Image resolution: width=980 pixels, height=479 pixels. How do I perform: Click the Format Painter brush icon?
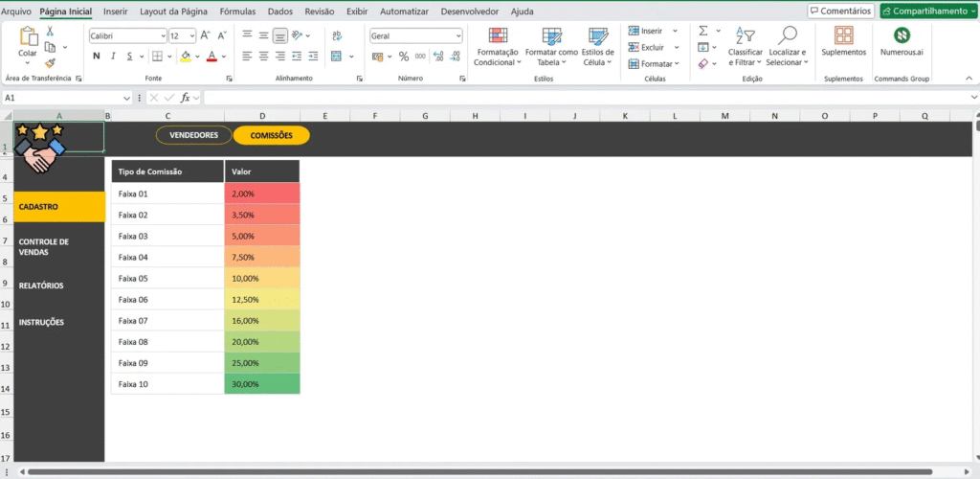50,62
